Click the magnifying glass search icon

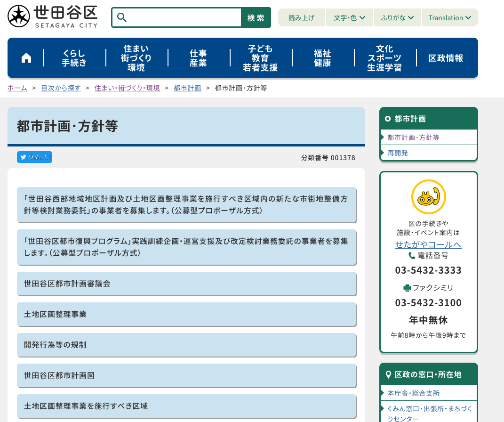(122, 18)
